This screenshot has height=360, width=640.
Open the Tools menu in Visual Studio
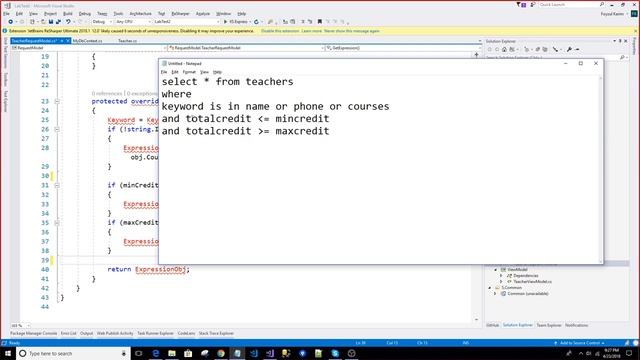(x=118, y=13)
